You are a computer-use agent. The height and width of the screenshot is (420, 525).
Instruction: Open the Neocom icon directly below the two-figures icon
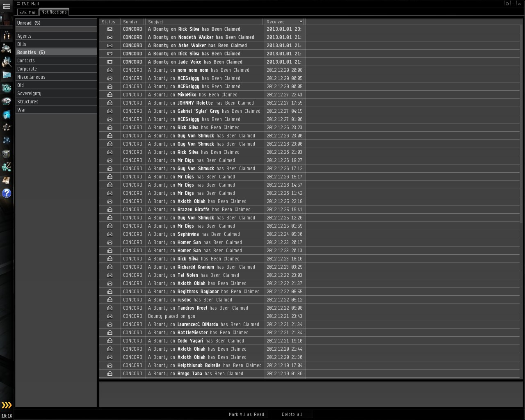(x=7, y=49)
